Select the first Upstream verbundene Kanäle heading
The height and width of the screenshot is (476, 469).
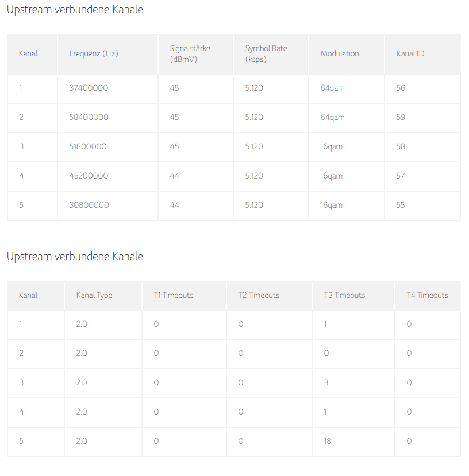(75, 10)
